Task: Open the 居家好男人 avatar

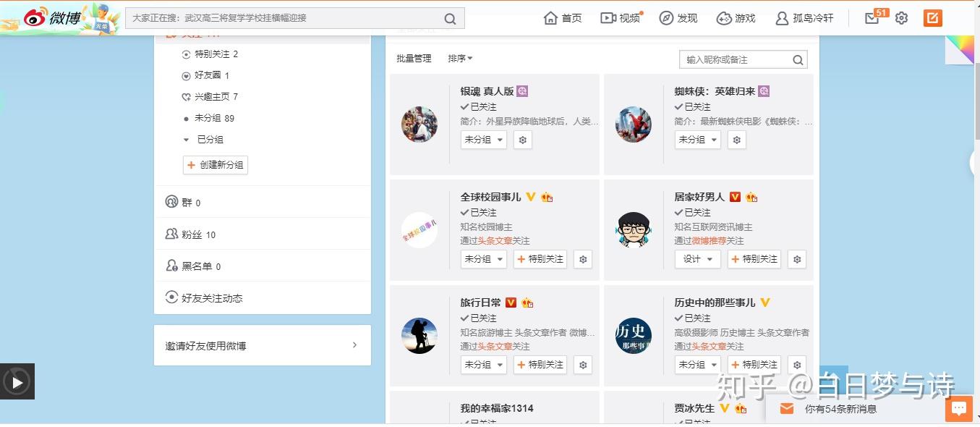Action: click(x=634, y=230)
